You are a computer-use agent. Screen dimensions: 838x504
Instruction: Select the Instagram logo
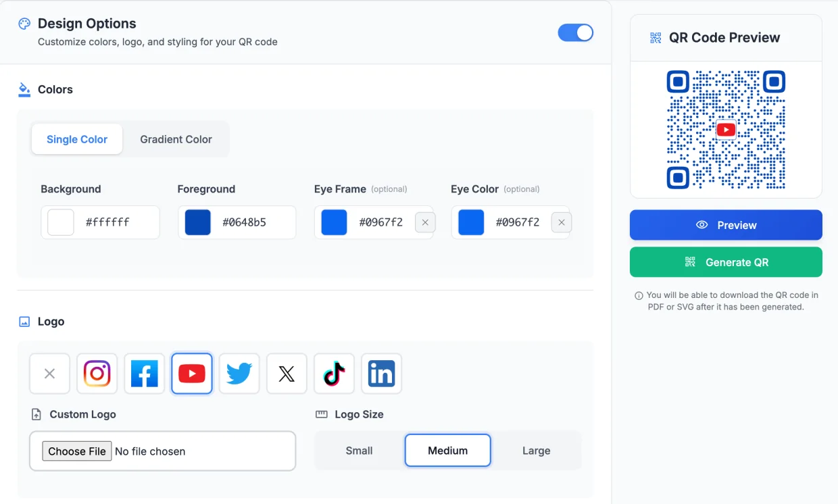coord(97,374)
